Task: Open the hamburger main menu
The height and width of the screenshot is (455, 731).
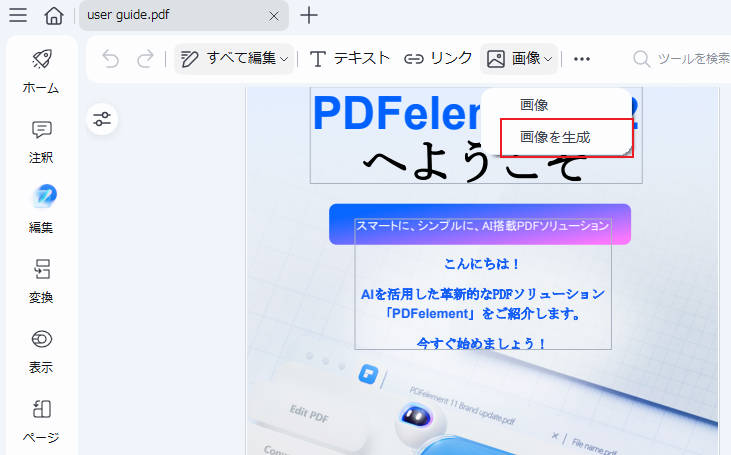Action: pyautogui.click(x=18, y=14)
